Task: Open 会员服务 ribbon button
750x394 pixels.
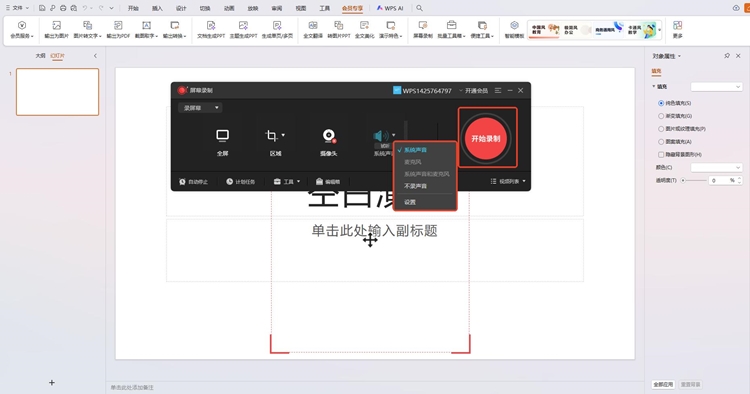Action: tap(22, 30)
